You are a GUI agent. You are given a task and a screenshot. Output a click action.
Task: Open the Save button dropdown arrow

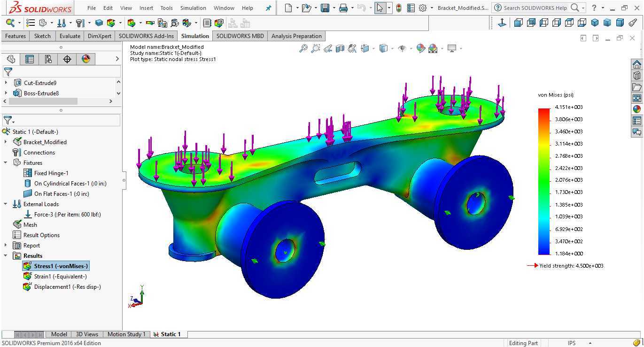pyautogui.click(x=334, y=8)
